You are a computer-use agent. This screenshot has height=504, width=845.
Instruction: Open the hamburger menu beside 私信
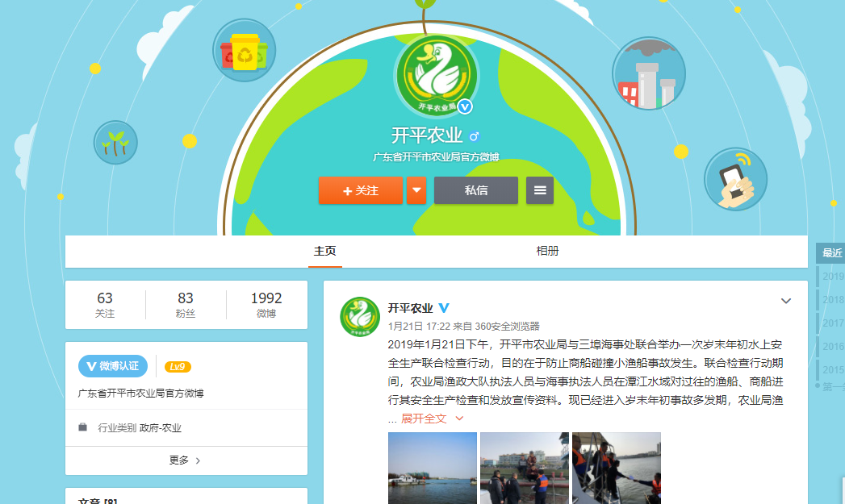[539, 190]
